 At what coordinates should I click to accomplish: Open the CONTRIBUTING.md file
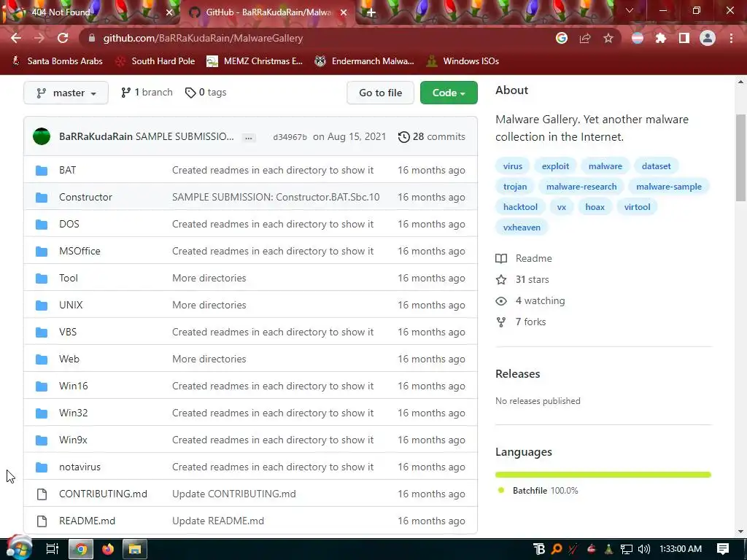[103, 494]
